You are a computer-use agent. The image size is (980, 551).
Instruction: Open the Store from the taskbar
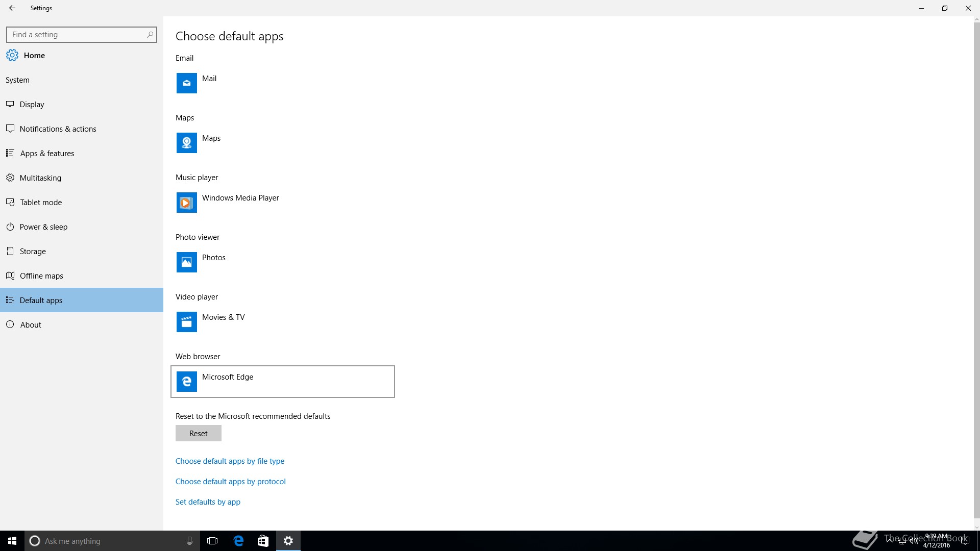tap(263, 541)
